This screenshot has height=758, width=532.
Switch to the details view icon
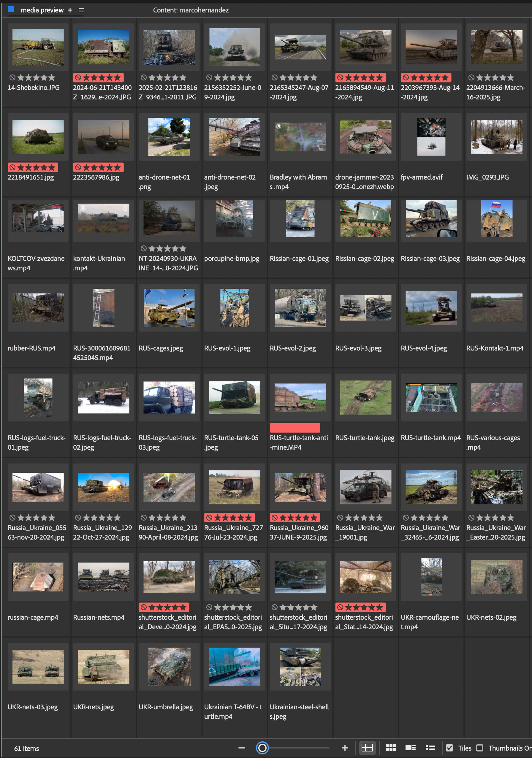point(411,748)
